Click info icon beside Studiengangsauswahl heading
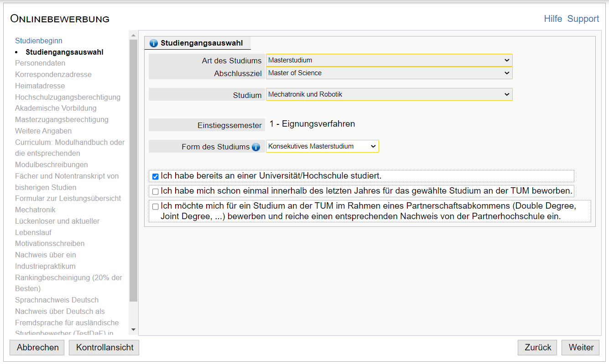Screen dimensions: 609x364 point(154,43)
